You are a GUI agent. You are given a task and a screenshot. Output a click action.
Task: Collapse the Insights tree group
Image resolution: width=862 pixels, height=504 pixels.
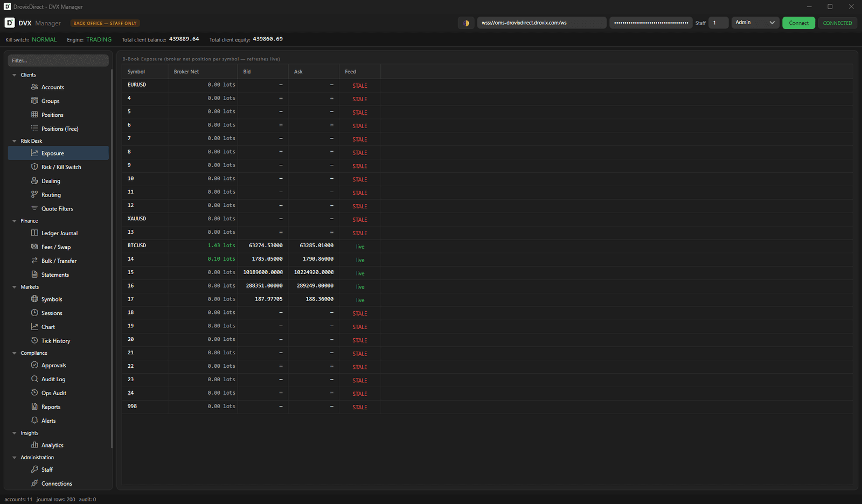15,433
